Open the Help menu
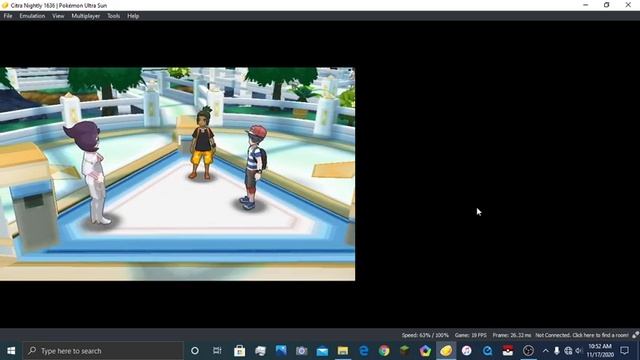The image size is (640, 360). pos(133,16)
